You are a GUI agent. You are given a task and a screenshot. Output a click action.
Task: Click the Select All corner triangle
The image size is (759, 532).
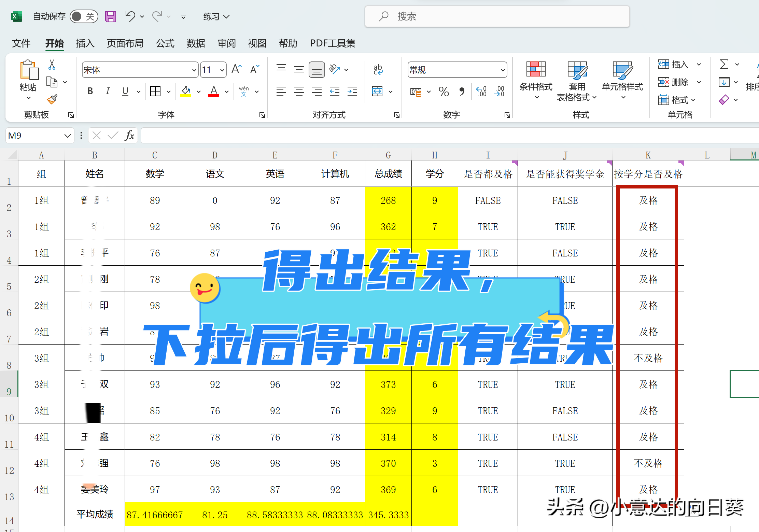click(12, 154)
